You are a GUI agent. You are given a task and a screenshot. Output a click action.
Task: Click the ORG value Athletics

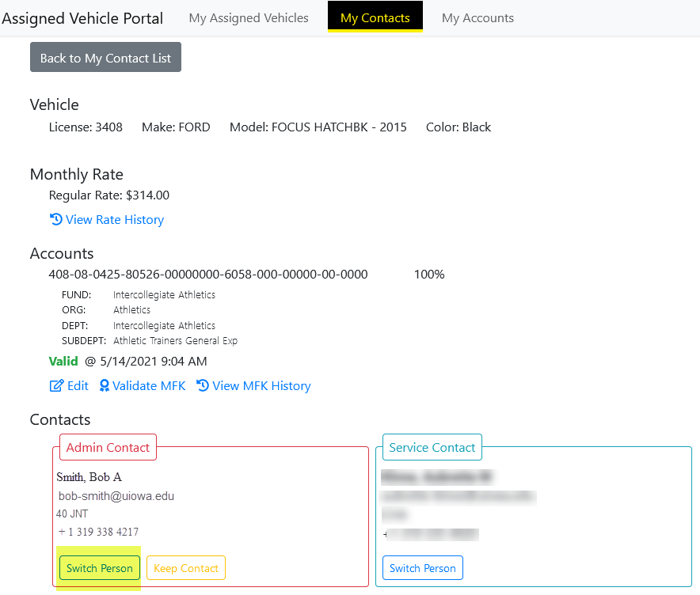pos(131,309)
